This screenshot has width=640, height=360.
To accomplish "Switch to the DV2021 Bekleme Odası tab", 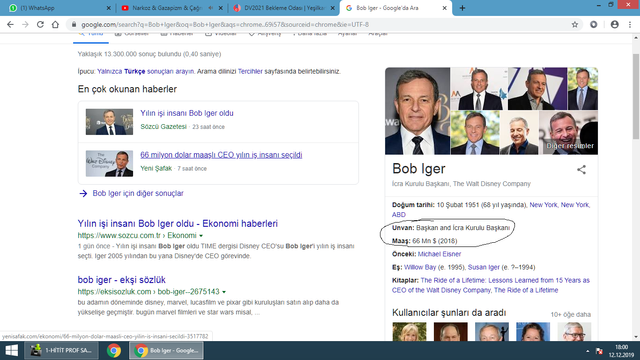I will coord(284,8).
